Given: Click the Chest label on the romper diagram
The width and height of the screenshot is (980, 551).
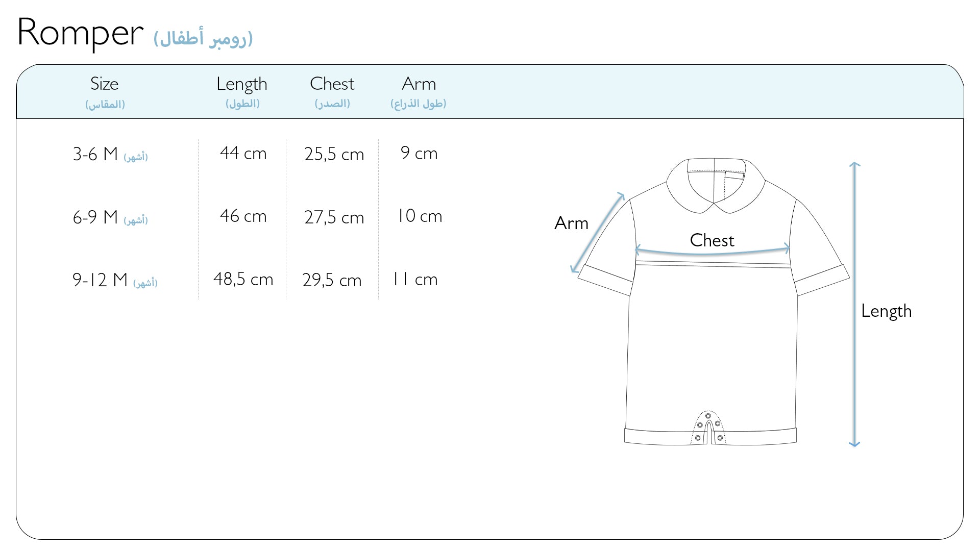Looking at the screenshot, I should coord(712,240).
